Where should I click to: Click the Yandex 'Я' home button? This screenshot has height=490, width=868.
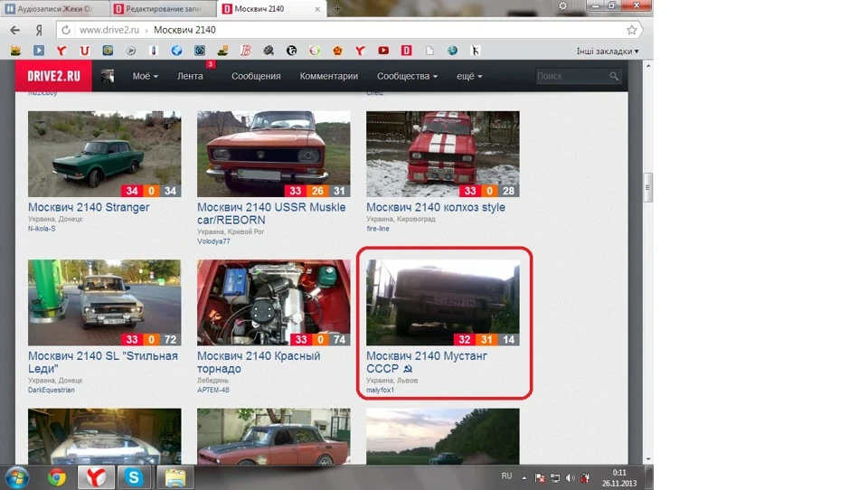(x=39, y=30)
